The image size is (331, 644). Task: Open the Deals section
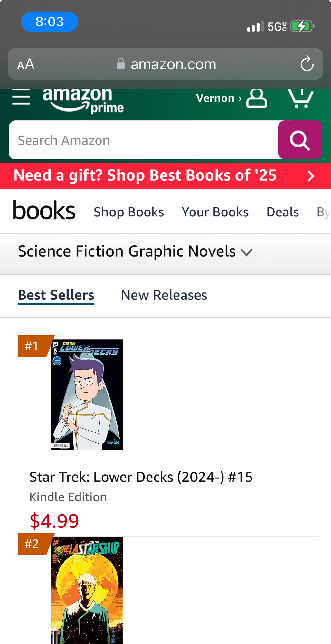[x=283, y=212]
